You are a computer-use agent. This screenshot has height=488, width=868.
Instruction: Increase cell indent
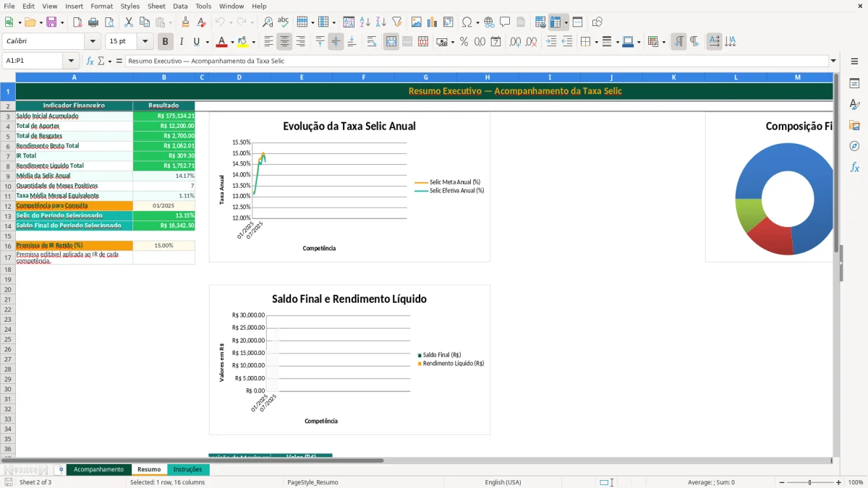click(551, 42)
